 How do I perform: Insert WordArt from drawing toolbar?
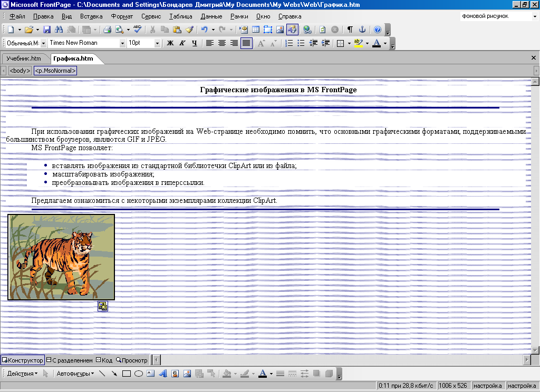pos(163,374)
